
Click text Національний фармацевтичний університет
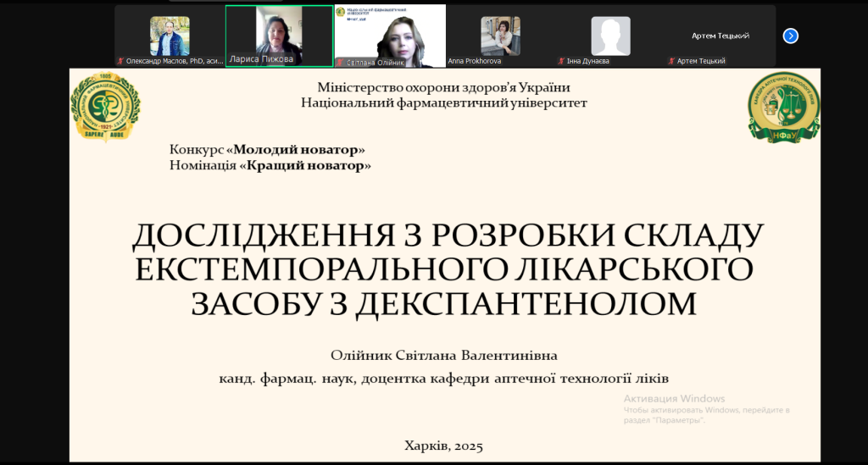(x=444, y=102)
